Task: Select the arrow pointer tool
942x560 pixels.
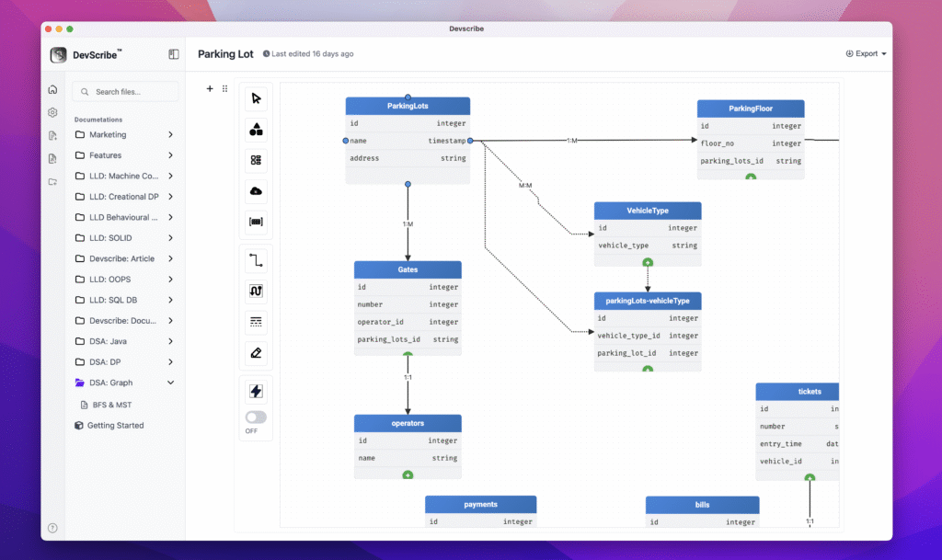Action: coord(256,98)
